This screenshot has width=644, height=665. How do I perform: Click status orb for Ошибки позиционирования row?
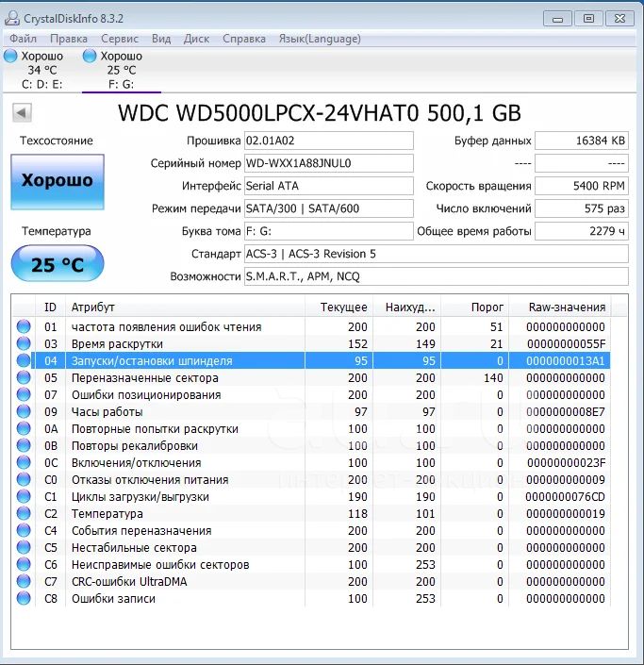24,394
